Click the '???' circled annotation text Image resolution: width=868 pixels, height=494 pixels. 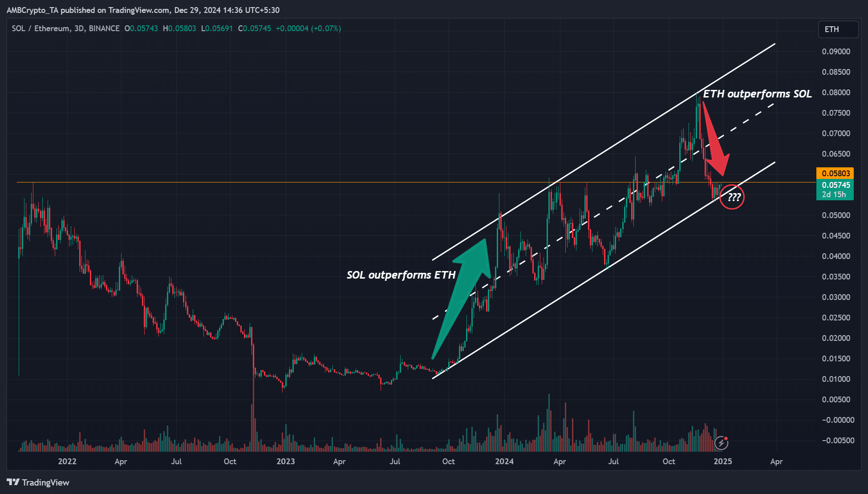pos(734,197)
